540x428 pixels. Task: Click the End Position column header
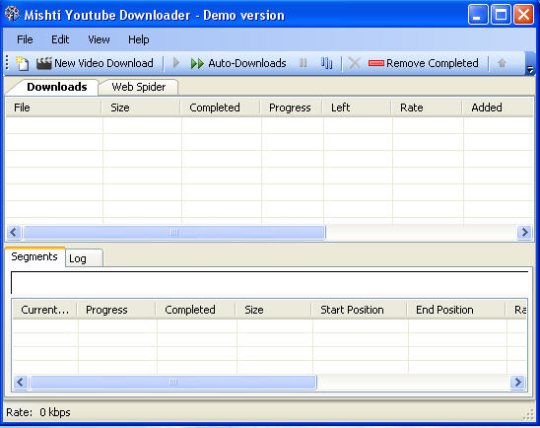456,310
